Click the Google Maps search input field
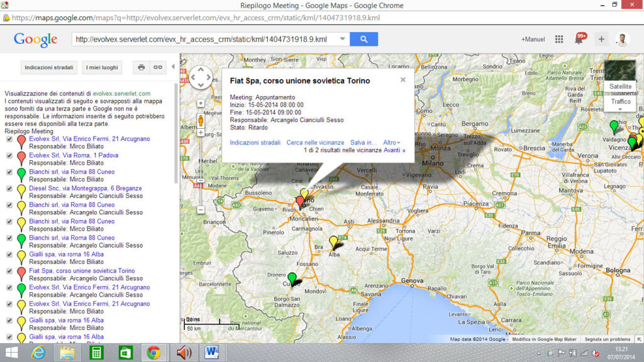This screenshot has height=362, width=644. point(204,39)
